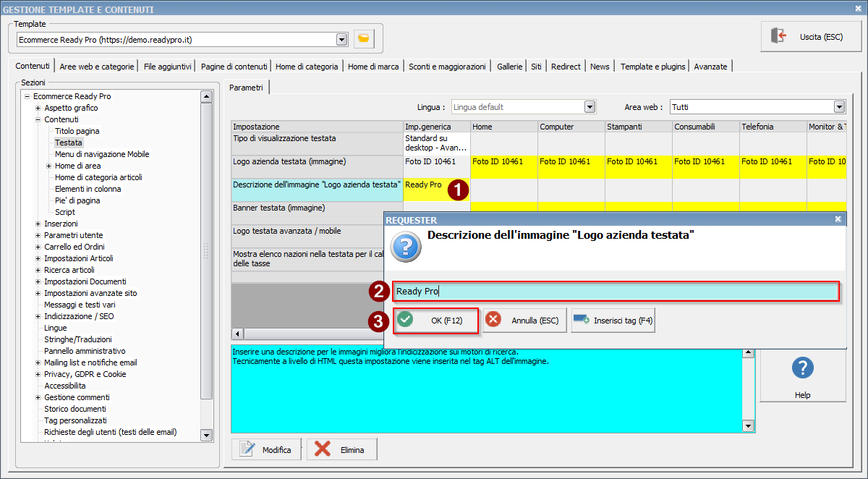The height and width of the screenshot is (479, 868).
Task: Click the Modifica pencil button
Action: (266, 449)
